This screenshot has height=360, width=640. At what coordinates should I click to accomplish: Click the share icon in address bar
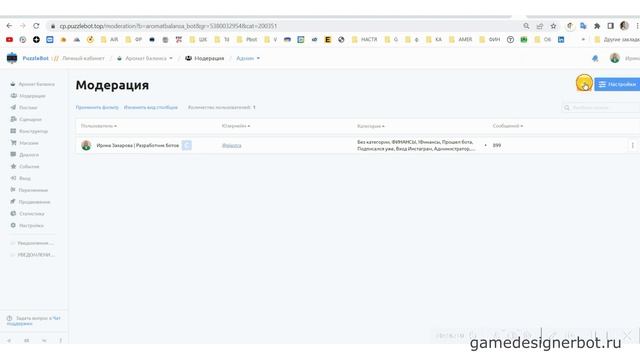(540, 26)
